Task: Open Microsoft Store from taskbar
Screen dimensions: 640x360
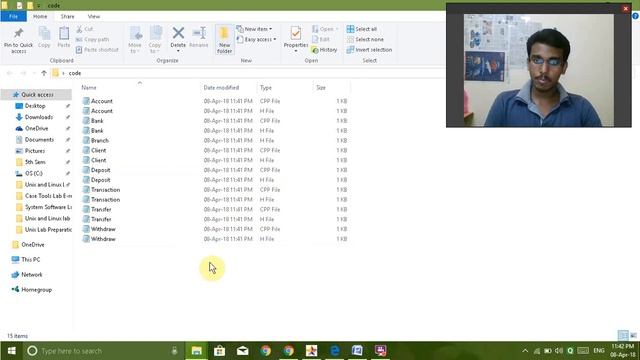Action: click(x=220, y=351)
